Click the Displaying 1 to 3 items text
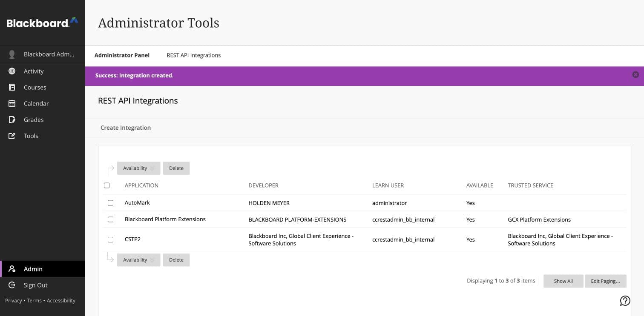Viewport: 644px width, 316px height. (x=501, y=281)
